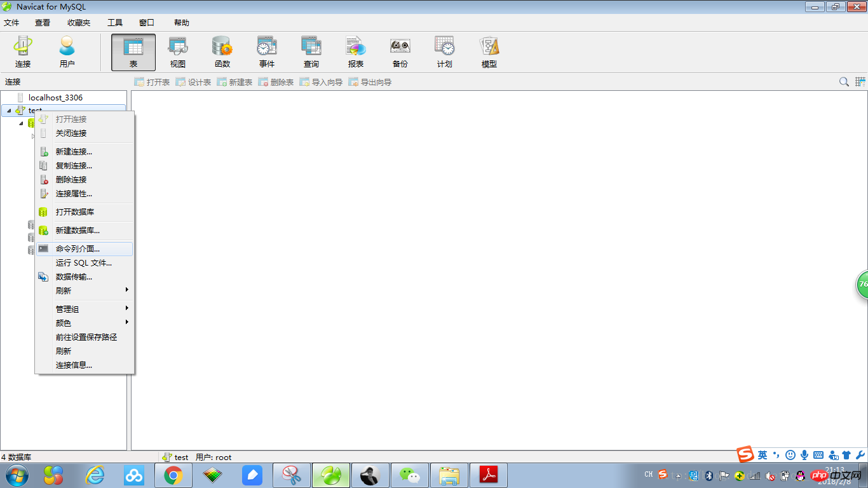Choose 连接信息... from context menu
The height and width of the screenshot is (488, 868).
pos(85,365)
